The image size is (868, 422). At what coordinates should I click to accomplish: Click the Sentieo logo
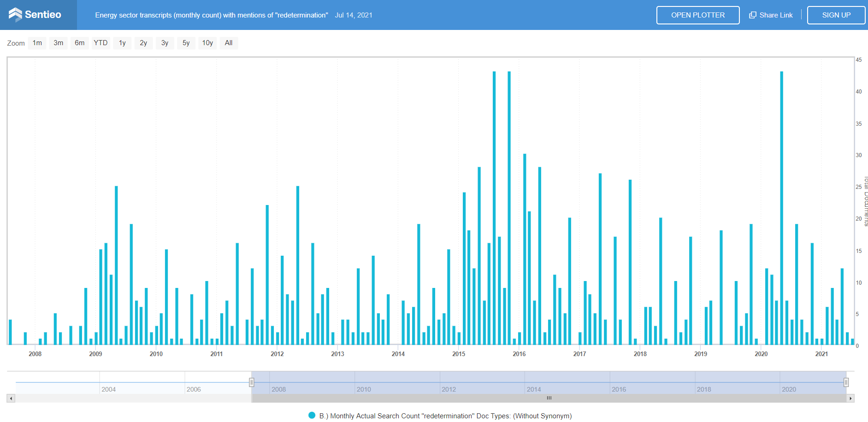point(35,15)
